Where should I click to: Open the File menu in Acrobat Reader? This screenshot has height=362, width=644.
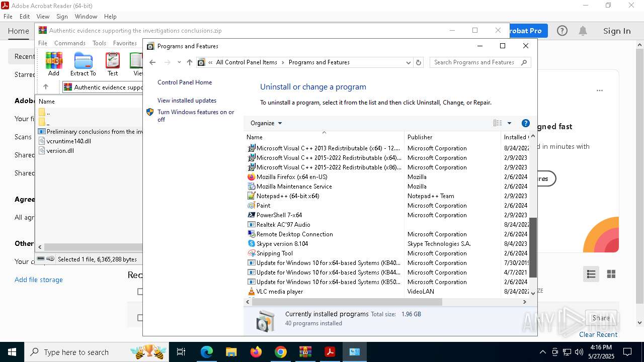(x=8, y=17)
